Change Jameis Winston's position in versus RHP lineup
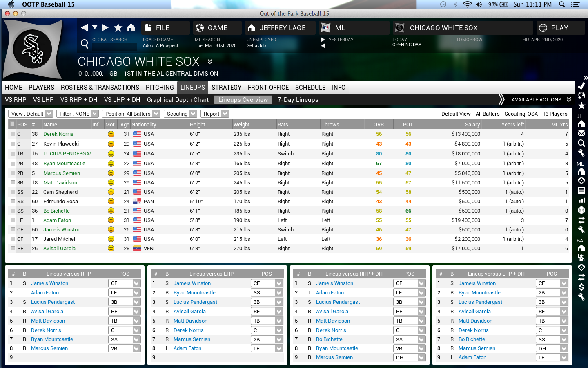The height and width of the screenshot is (368, 588). click(125, 283)
